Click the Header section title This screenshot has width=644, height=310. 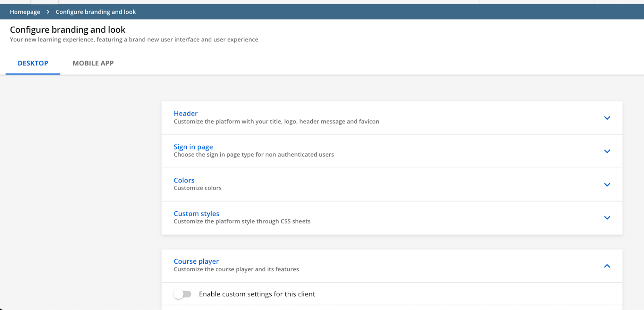[186, 114]
